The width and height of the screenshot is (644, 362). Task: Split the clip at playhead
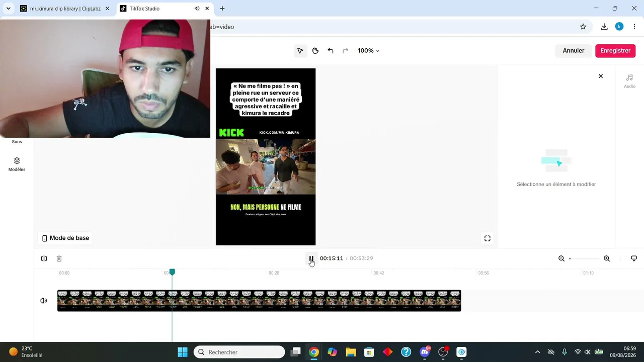pos(44,258)
